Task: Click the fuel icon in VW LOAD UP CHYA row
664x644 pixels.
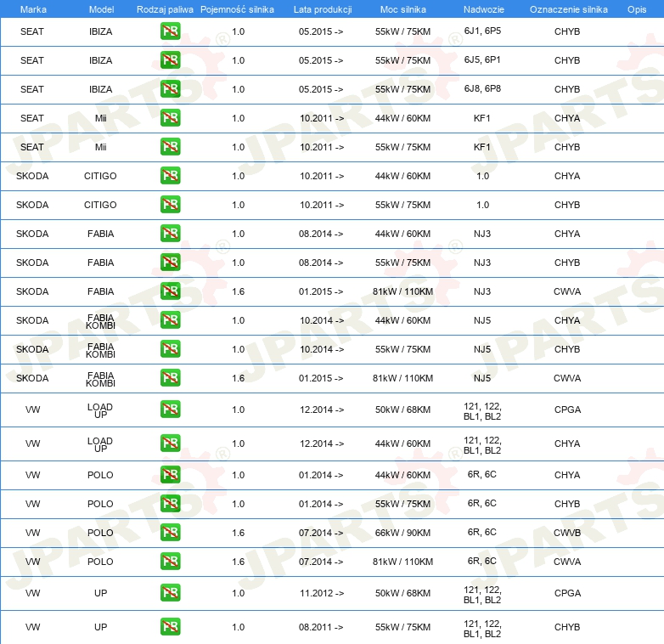Action: (x=170, y=443)
